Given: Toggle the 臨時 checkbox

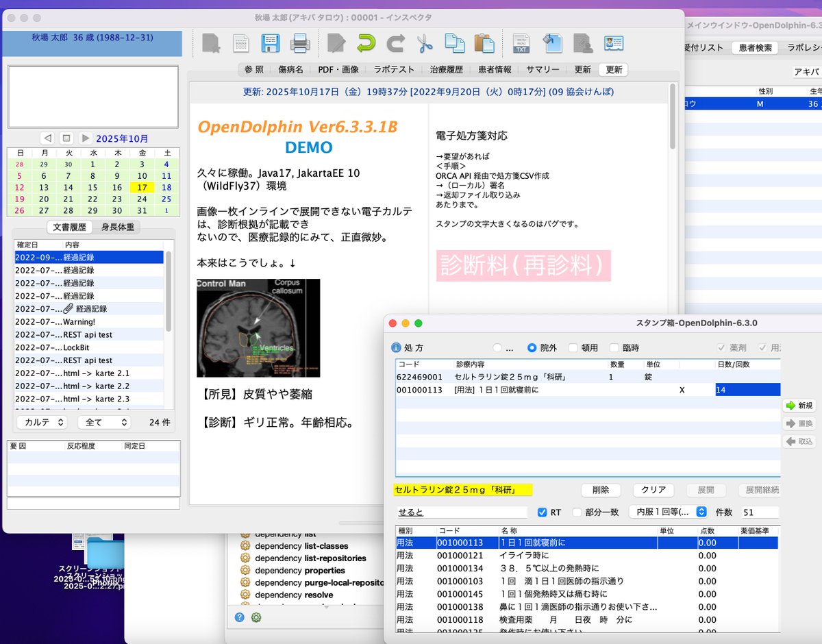Looking at the screenshot, I should (x=614, y=348).
